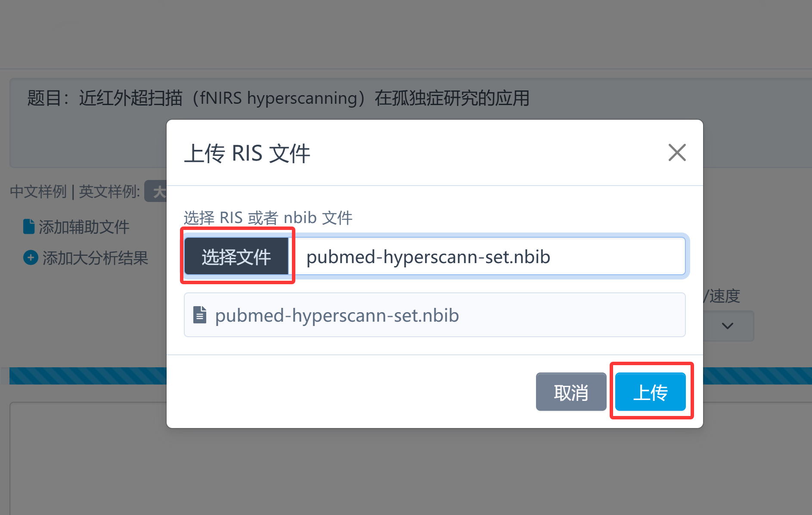Click the plus icon beside 添加大分析结果
The height and width of the screenshot is (515, 812).
(x=31, y=257)
